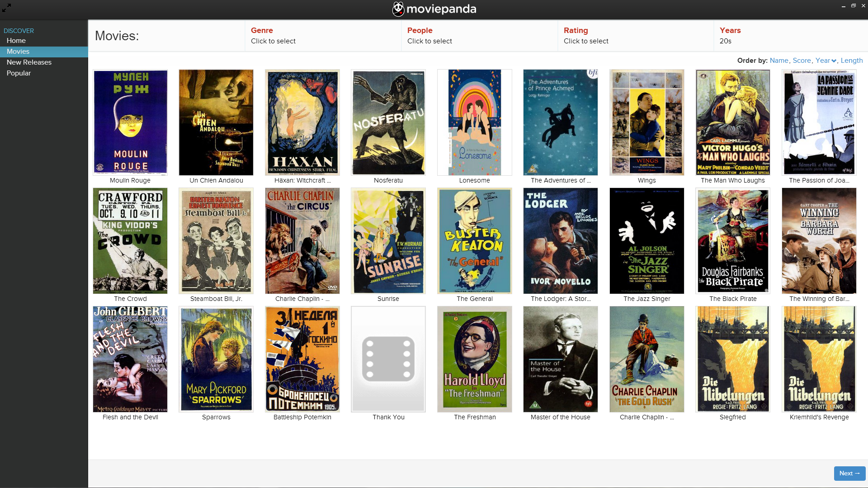
Task: Open The Gold Rush poster
Action: (x=647, y=359)
